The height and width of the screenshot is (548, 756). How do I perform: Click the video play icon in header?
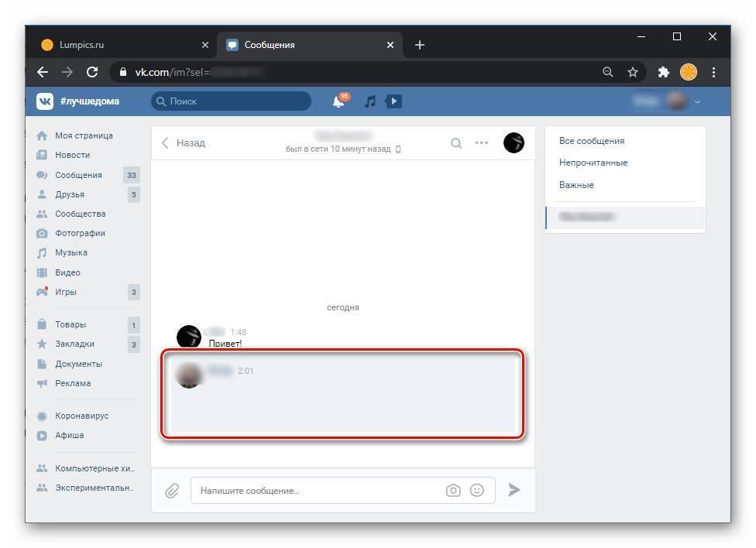[x=393, y=101]
